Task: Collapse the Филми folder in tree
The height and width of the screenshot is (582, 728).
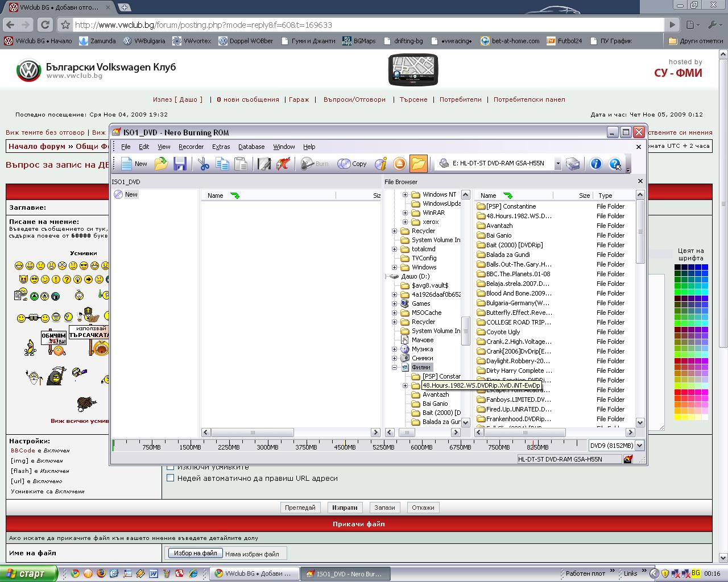Action: 394,367
